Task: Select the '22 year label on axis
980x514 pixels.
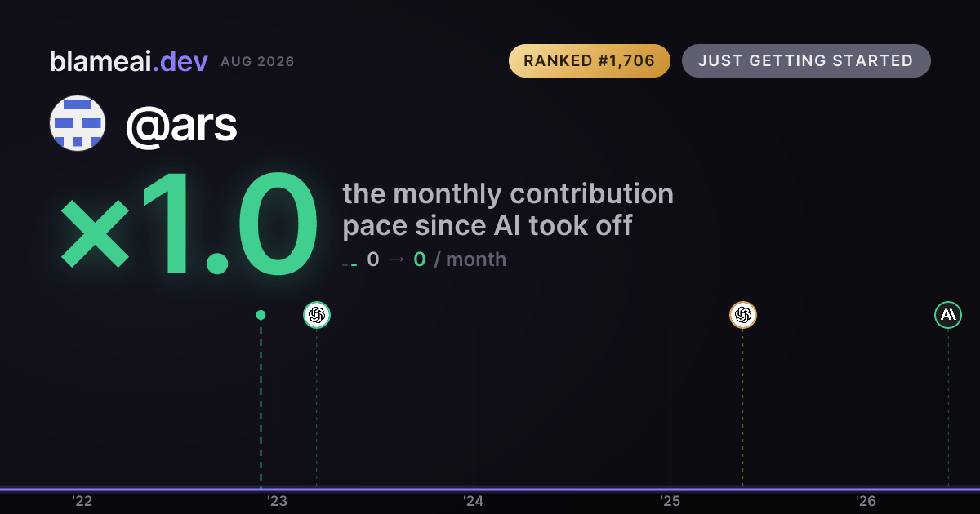Action: pyautogui.click(x=82, y=501)
